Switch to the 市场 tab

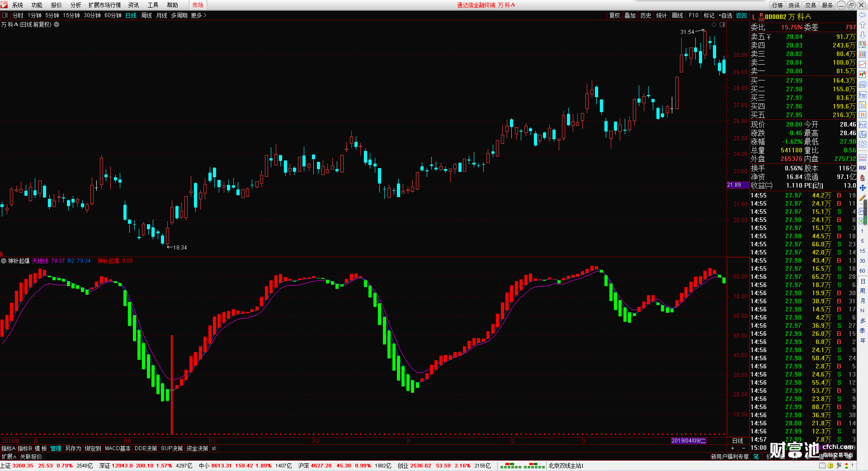click(x=198, y=5)
